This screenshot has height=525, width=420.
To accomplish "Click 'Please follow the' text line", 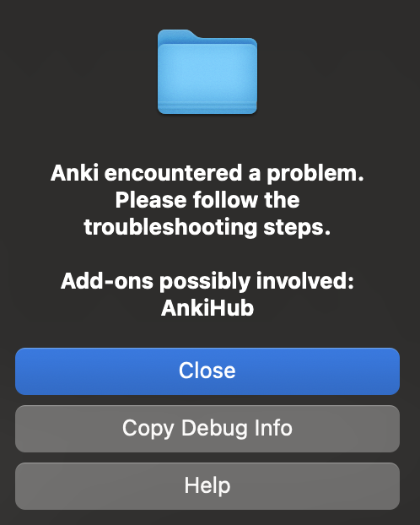I will pyautogui.click(x=207, y=200).
